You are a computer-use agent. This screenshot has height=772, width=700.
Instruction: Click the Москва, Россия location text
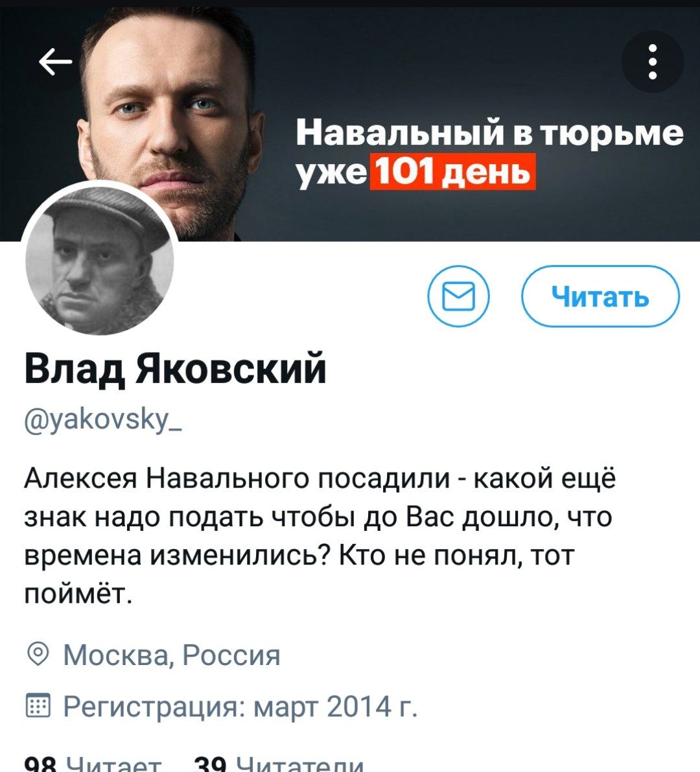pos(172,655)
